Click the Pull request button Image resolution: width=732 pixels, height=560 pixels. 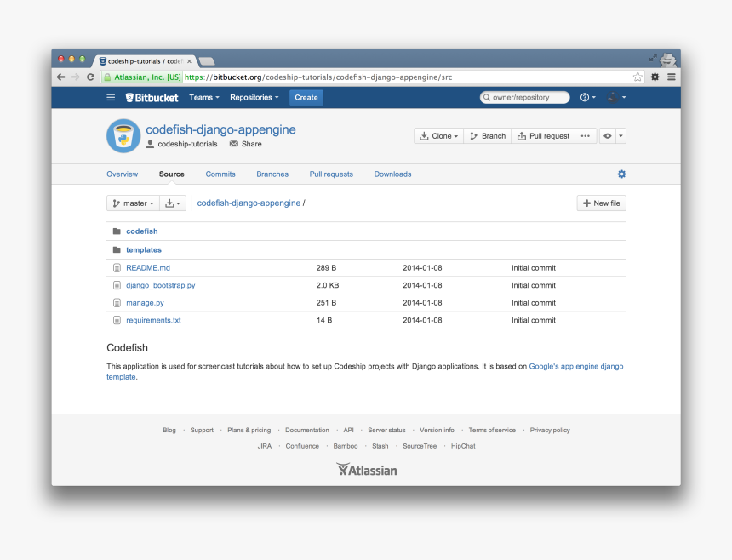pyautogui.click(x=543, y=136)
